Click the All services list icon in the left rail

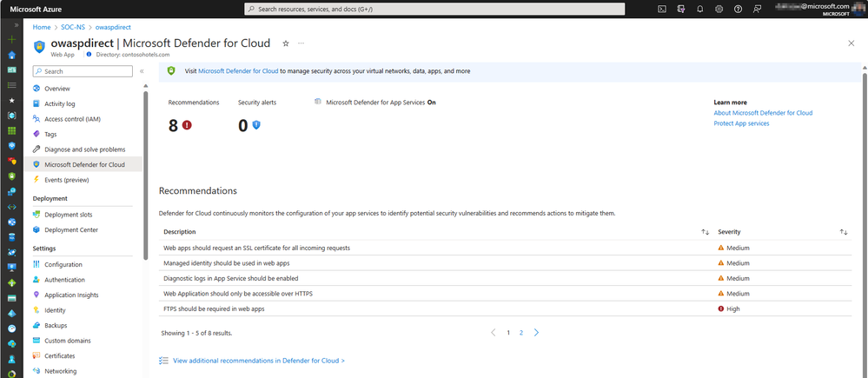[x=11, y=85]
